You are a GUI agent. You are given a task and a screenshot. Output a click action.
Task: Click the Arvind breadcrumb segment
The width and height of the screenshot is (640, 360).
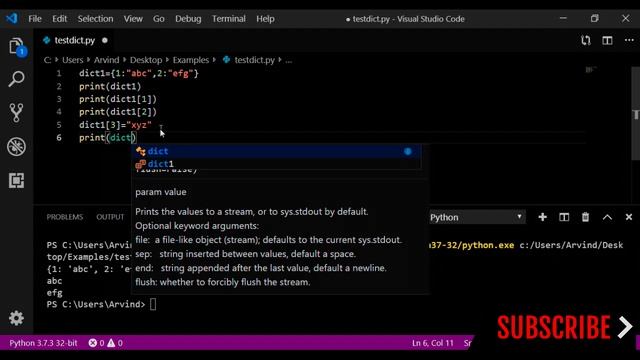(107, 60)
